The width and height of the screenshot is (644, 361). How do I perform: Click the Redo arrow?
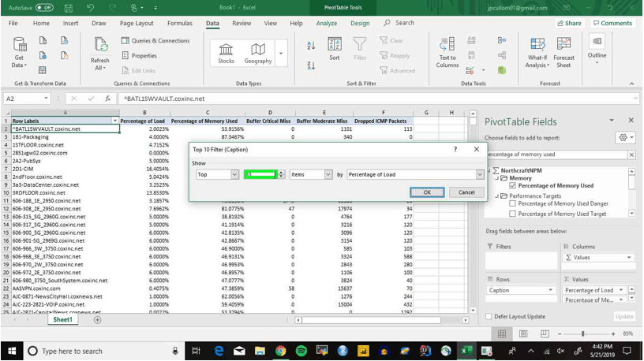pyautogui.click(x=112, y=8)
